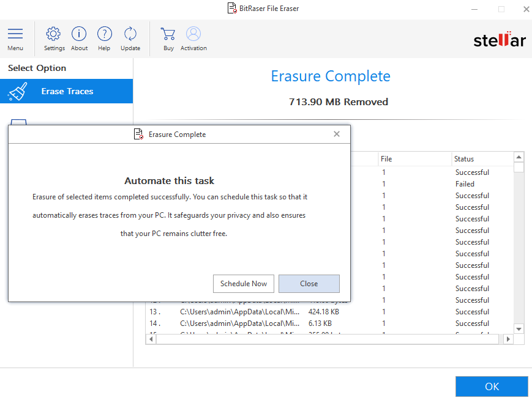The width and height of the screenshot is (532, 403).
Task: Click the Automate this task heading
Action: point(170,180)
